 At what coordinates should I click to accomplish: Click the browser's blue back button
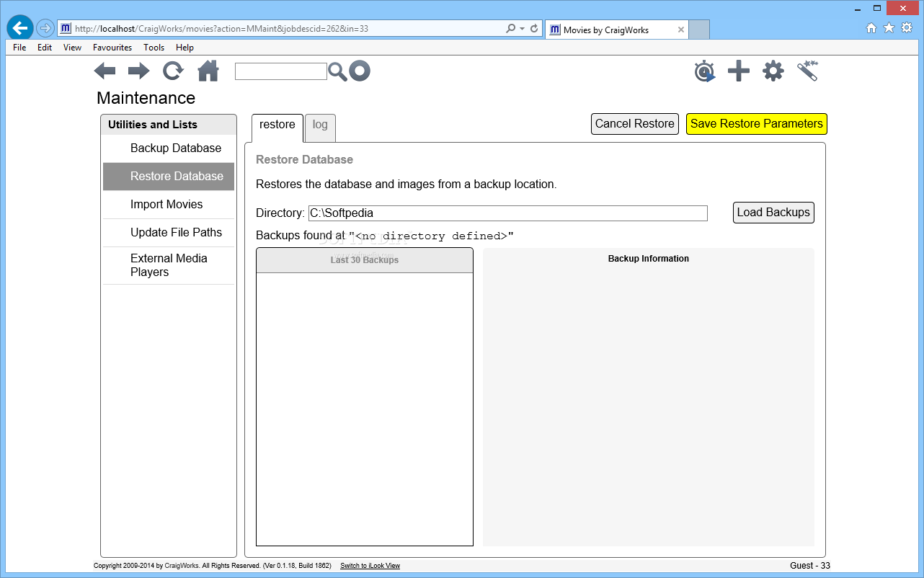point(20,28)
